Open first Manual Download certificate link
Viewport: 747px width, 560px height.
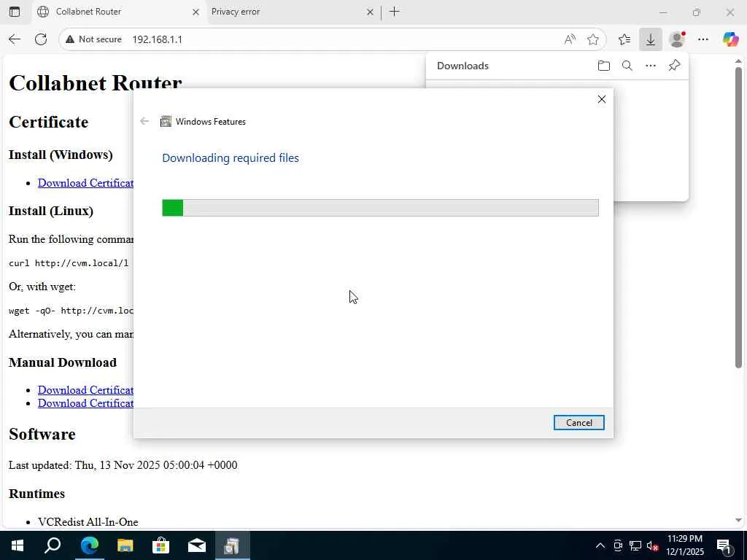86,390
